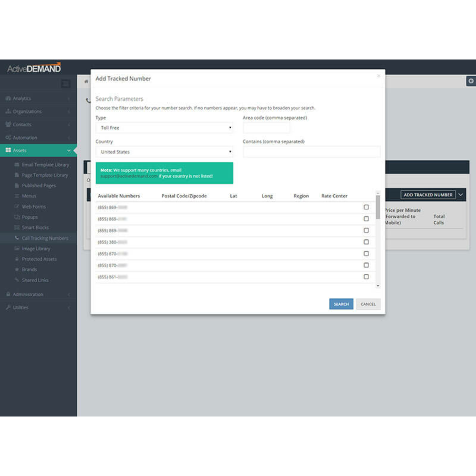This screenshot has width=476, height=476.
Task: Select the Call Tracking Numbers icon in sidebar
Action: point(17,238)
